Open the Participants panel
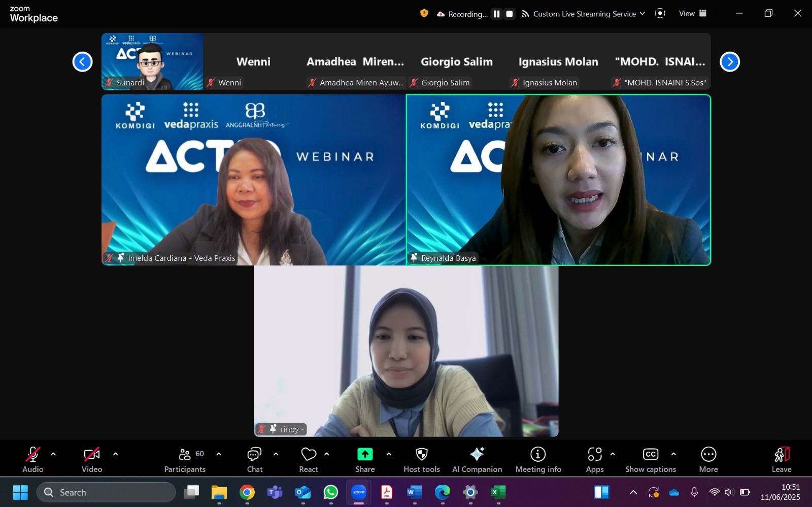Image resolution: width=812 pixels, height=507 pixels. point(185,459)
